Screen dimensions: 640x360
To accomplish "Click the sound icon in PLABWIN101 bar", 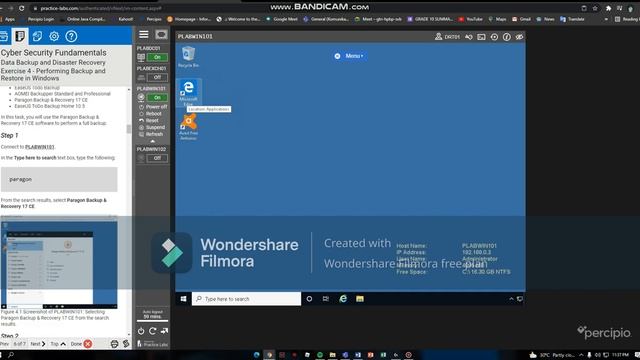I will pyautogui.click(x=469, y=37).
